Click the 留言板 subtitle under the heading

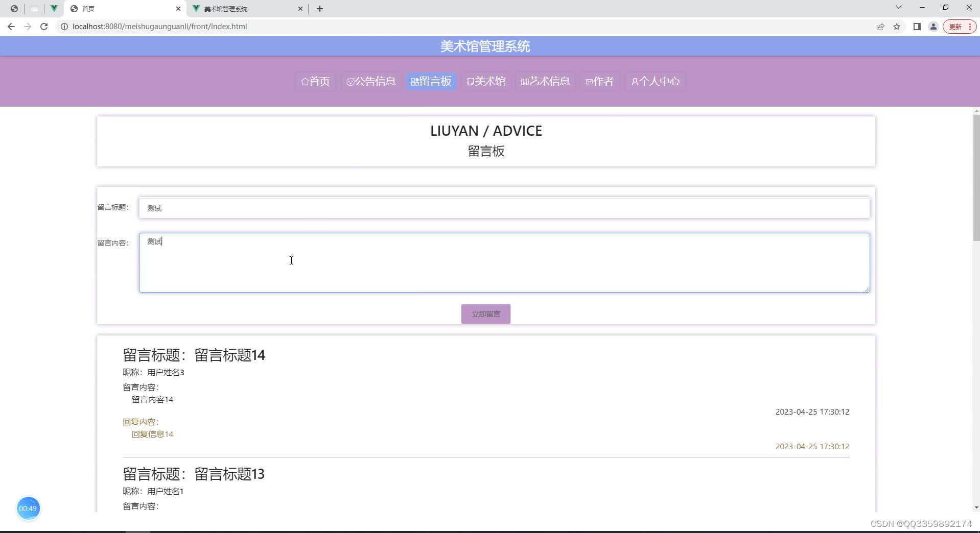coord(486,151)
